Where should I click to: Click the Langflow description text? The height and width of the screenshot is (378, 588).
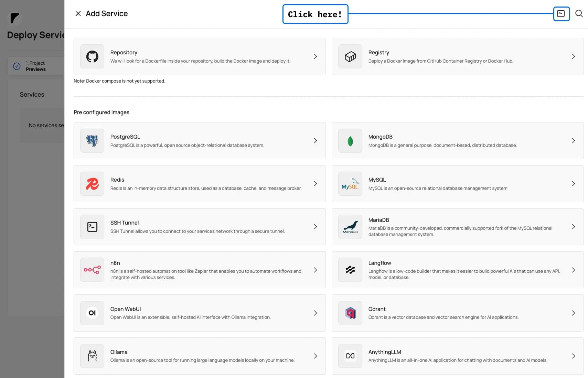[464, 274]
